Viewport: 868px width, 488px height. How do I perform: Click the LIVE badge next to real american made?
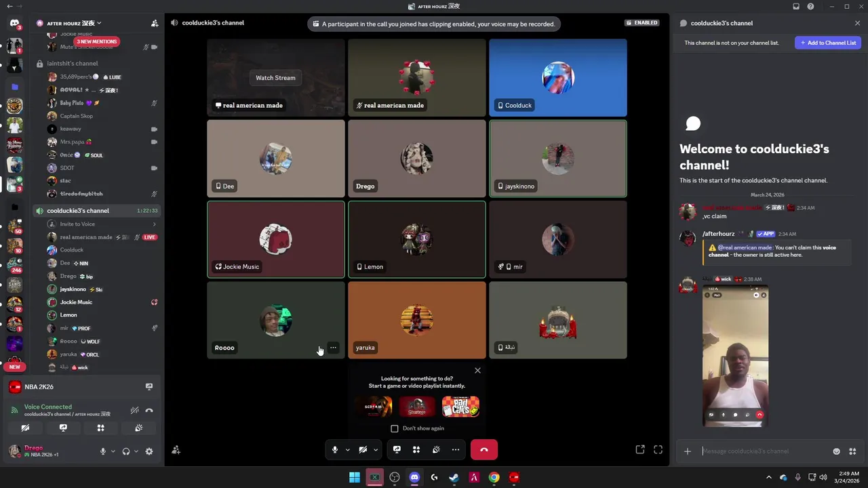click(150, 237)
